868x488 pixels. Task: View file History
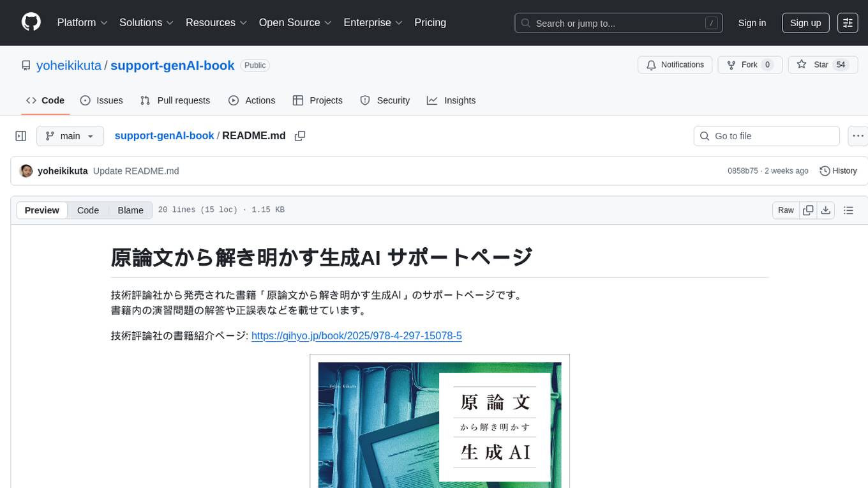(838, 171)
